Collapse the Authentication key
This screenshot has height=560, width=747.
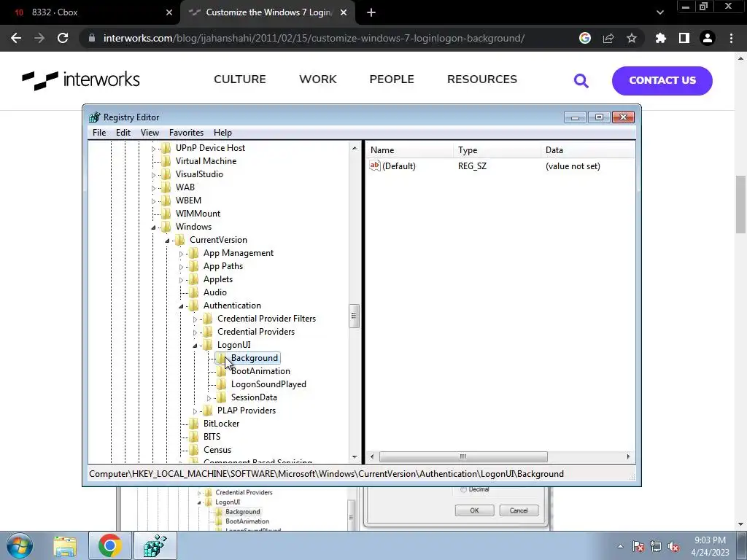[181, 307]
